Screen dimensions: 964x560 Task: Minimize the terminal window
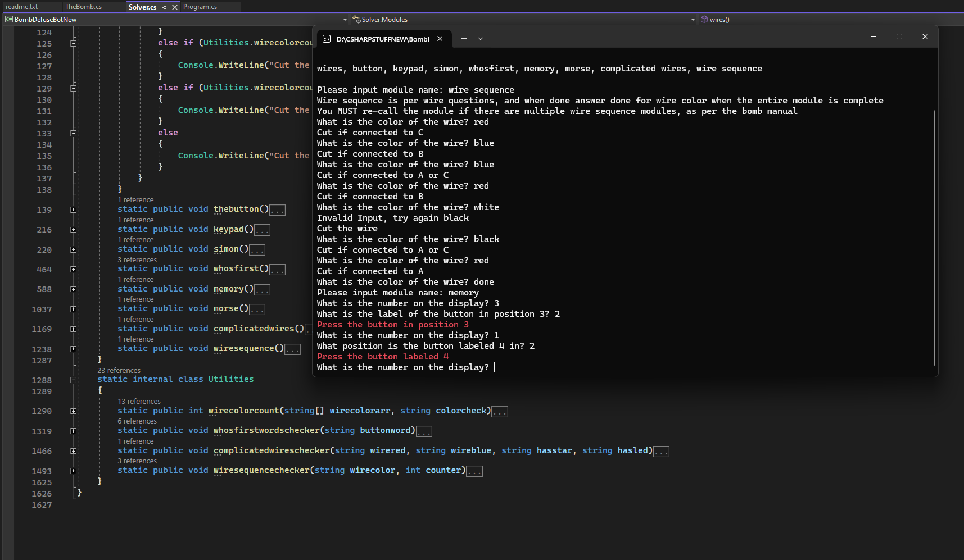pyautogui.click(x=874, y=37)
